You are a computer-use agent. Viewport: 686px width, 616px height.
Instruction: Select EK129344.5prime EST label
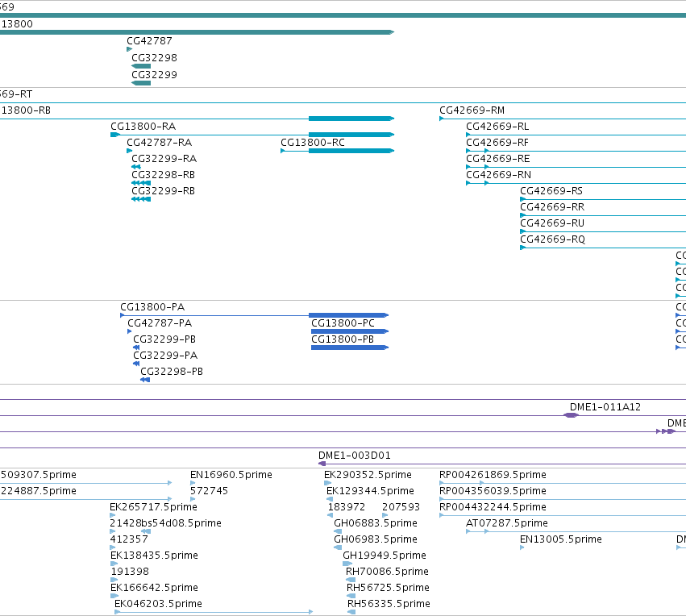pyautogui.click(x=370, y=491)
